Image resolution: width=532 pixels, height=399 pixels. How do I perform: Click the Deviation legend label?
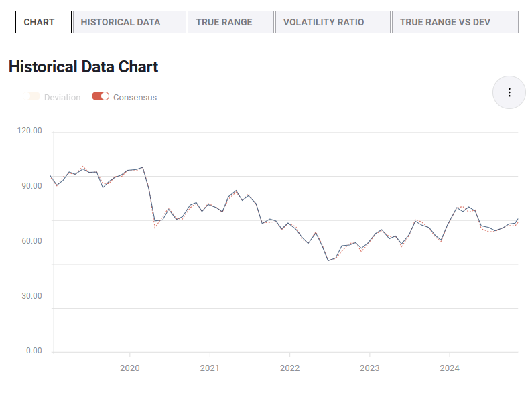(62, 98)
